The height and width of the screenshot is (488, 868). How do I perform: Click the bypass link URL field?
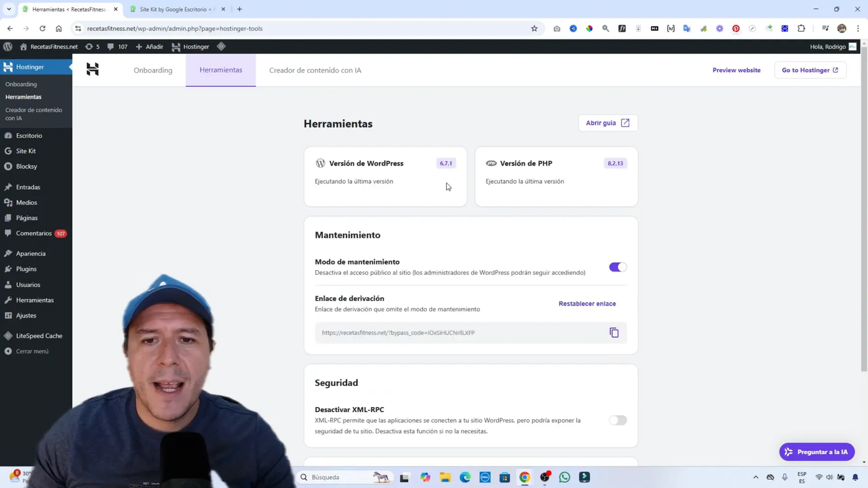(x=461, y=332)
